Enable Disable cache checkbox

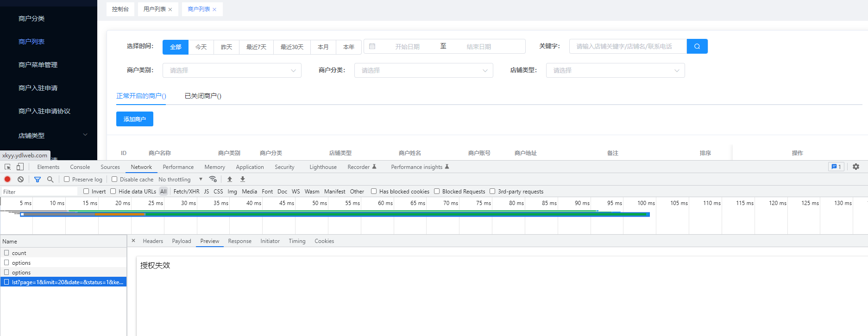tap(114, 179)
